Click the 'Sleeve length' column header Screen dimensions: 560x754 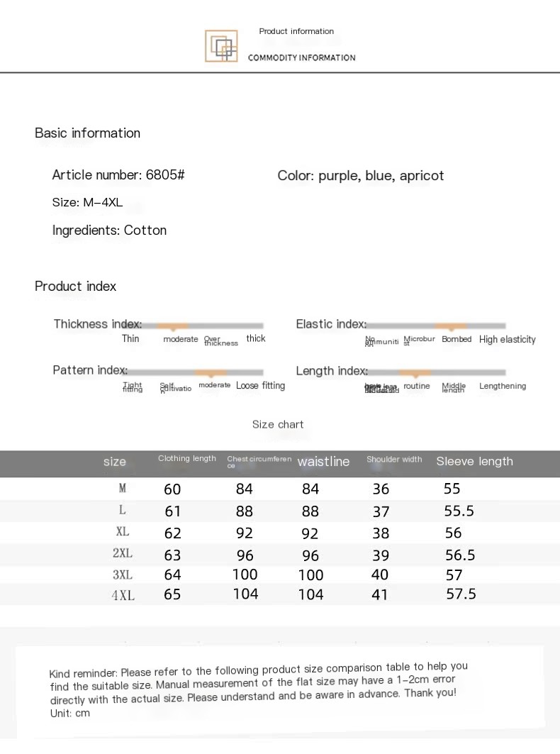pos(474,461)
